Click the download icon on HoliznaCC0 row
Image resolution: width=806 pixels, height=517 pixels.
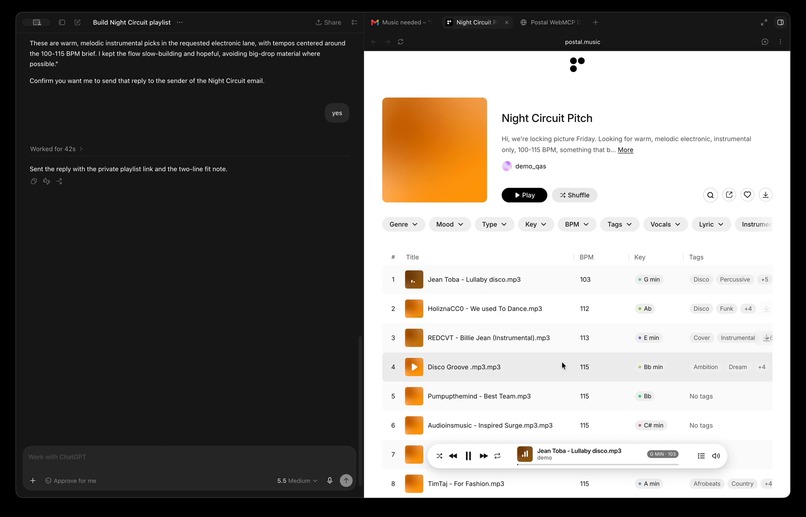(766, 309)
